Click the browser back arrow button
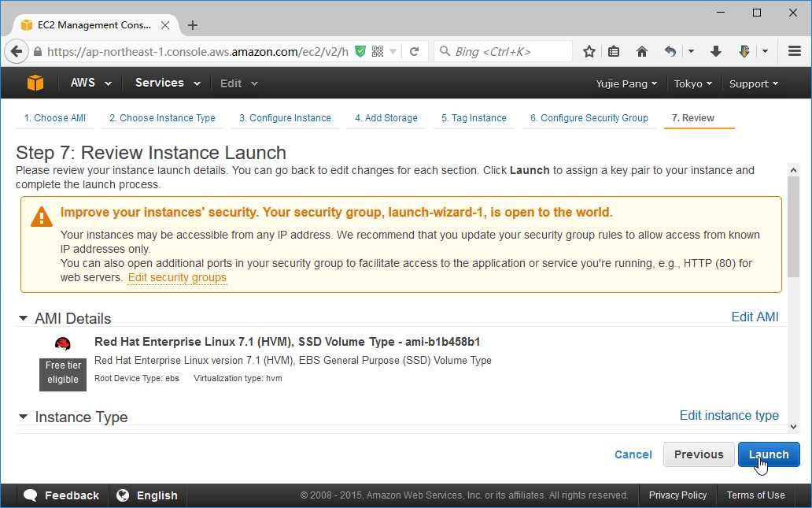The height and width of the screenshot is (508, 812). pos(16,52)
